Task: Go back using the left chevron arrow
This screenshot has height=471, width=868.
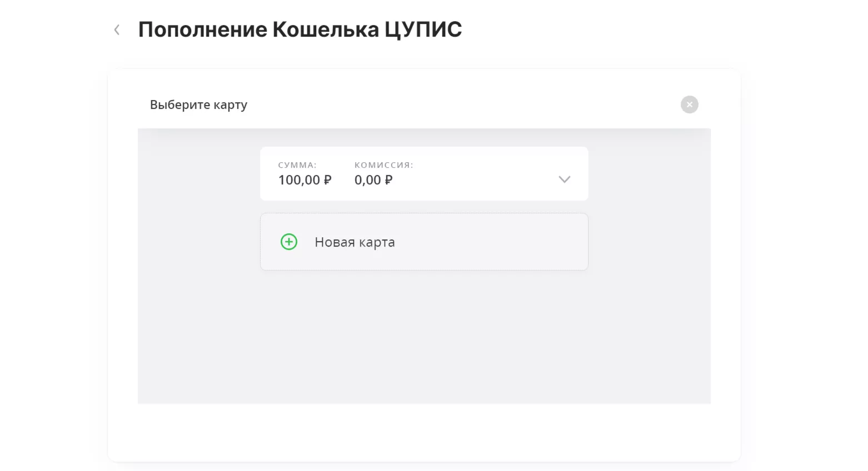Action: point(117,30)
